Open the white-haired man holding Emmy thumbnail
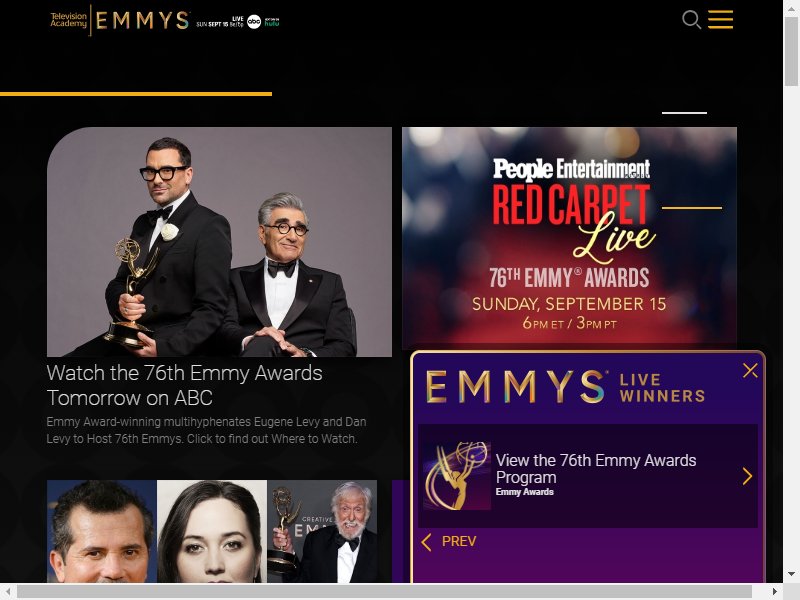Screen dimensions: 800x600 point(322,531)
